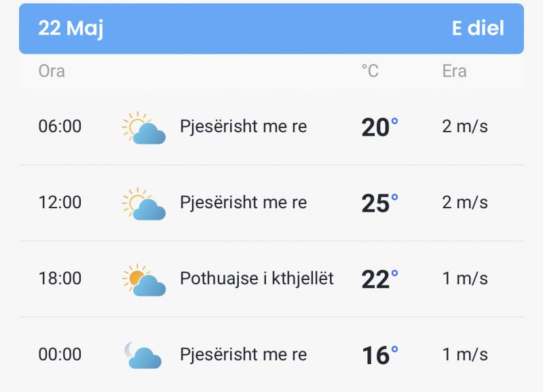This screenshot has width=543, height=392.
Task: Open the 06:00 forecast time
Action: click(x=60, y=126)
